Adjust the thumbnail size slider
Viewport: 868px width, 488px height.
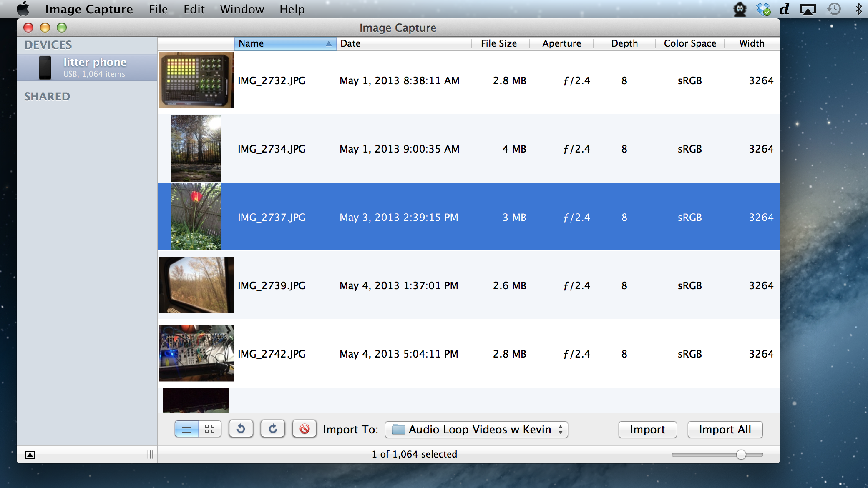[741, 455]
